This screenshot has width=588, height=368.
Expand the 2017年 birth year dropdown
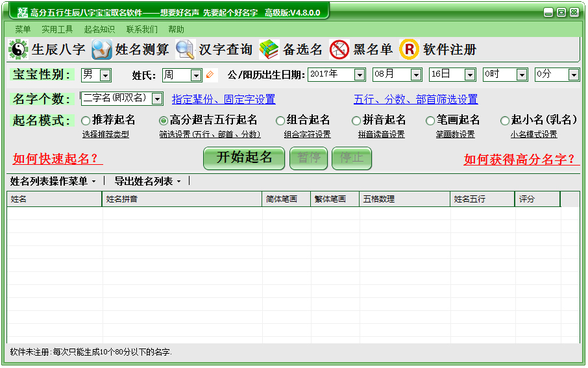pyautogui.click(x=360, y=75)
